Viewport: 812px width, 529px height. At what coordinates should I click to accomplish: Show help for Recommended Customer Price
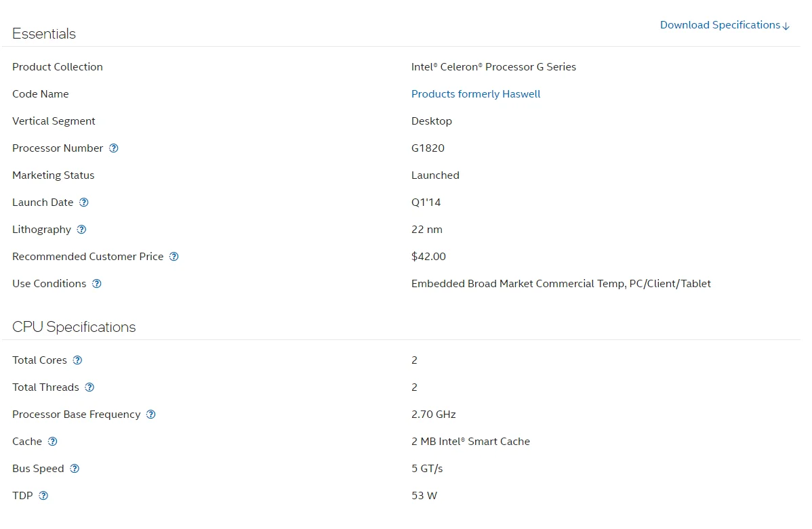[174, 257]
